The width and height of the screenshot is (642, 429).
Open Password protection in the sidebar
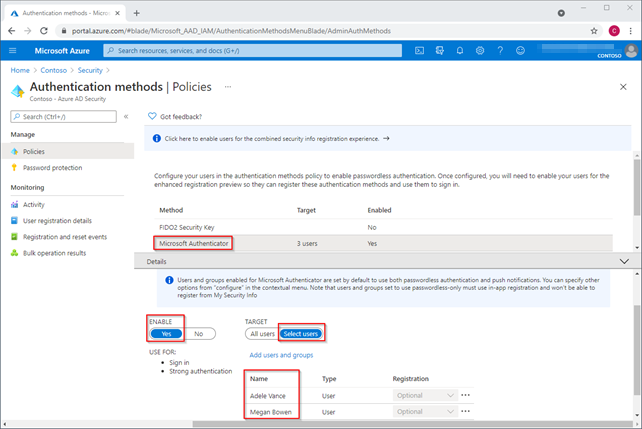pyautogui.click(x=52, y=167)
